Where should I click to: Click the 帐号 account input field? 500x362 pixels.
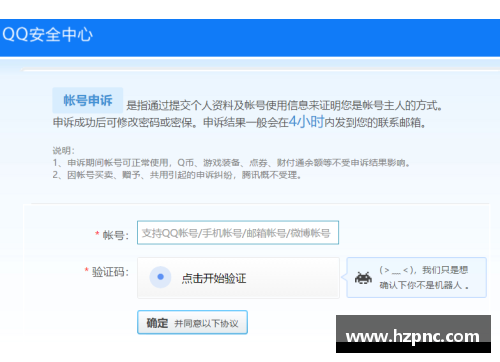(x=238, y=232)
